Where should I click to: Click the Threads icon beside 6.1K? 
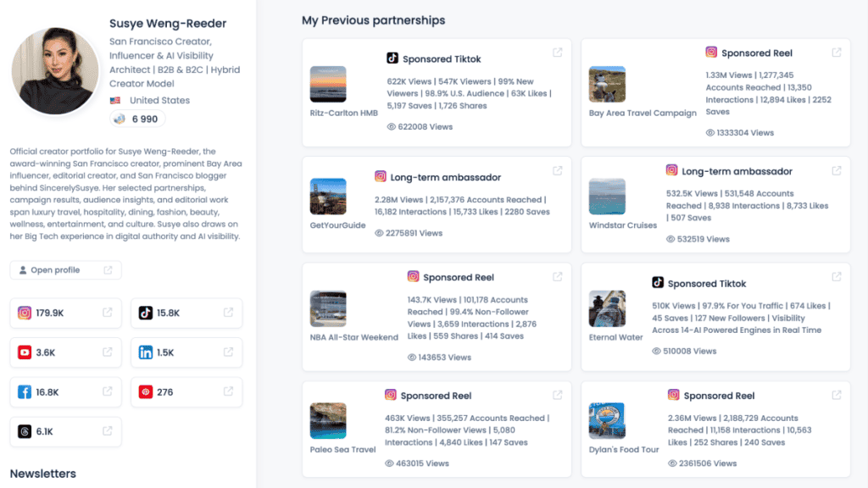click(x=25, y=431)
